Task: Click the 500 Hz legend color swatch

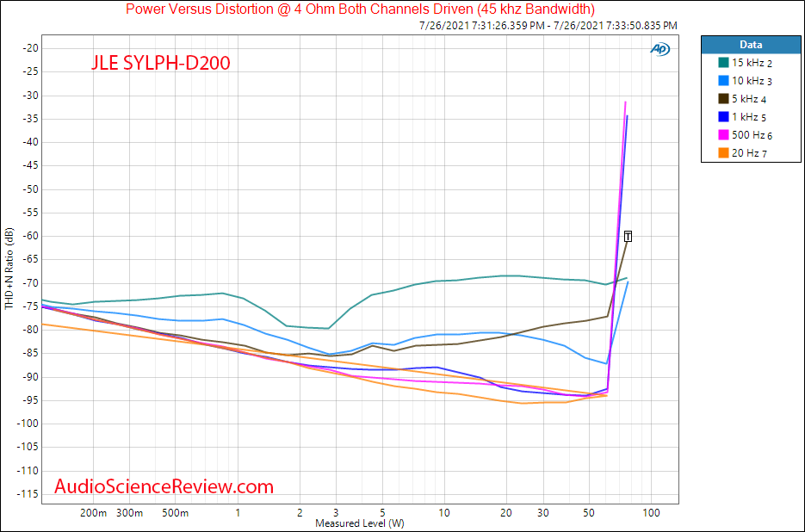Action: [723, 135]
